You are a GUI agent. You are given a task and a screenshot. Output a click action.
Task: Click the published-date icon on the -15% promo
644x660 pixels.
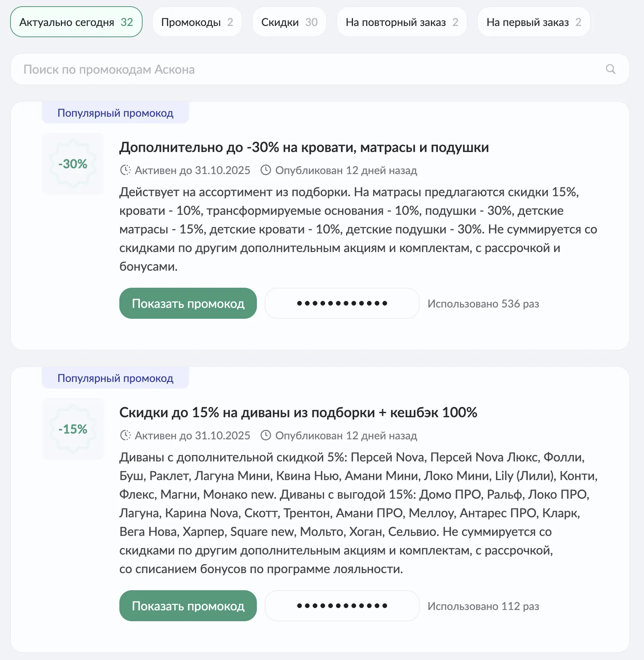pos(266,435)
